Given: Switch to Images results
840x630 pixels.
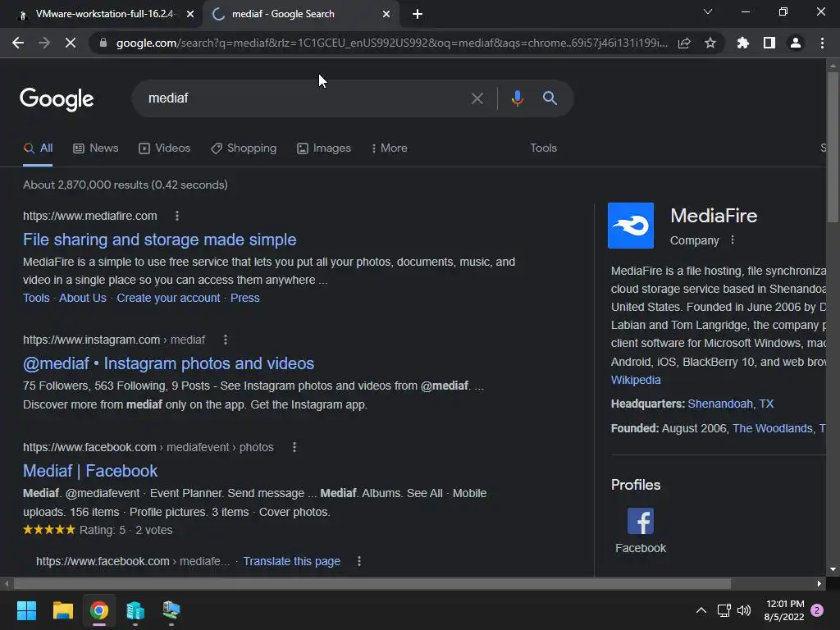Looking at the screenshot, I should click(x=324, y=148).
